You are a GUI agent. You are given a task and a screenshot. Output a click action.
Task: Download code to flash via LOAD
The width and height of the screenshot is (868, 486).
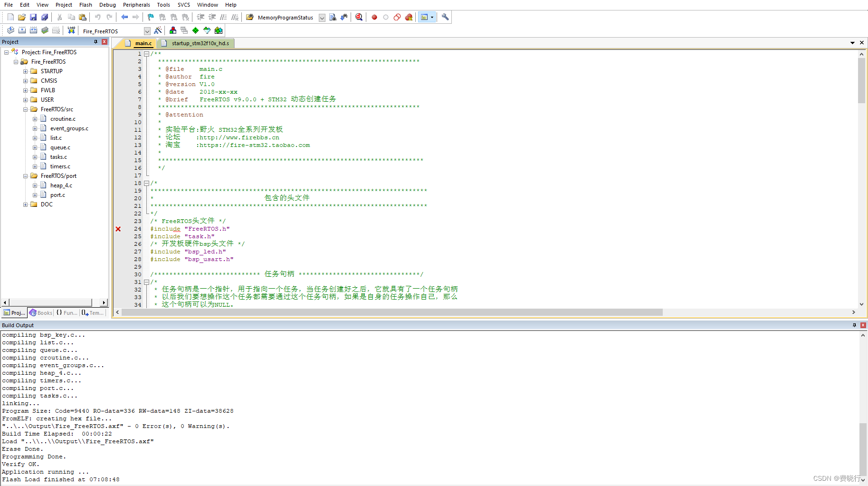(71, 30)
